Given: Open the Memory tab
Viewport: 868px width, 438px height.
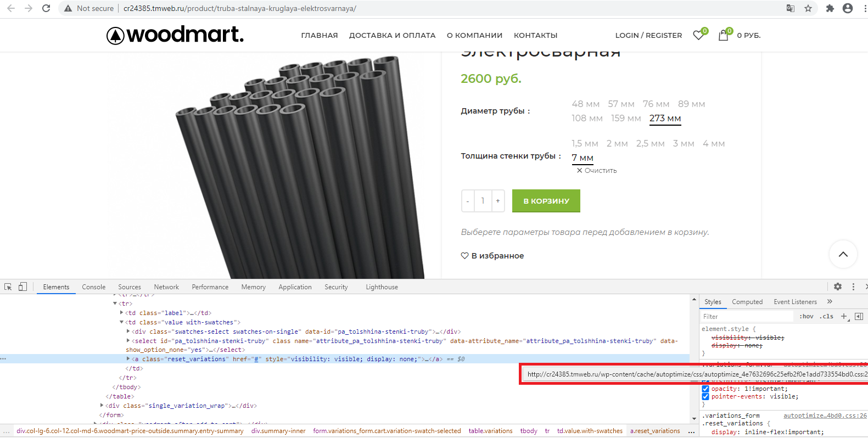Looking at the screenshot, I should click(x=254, y=287).
